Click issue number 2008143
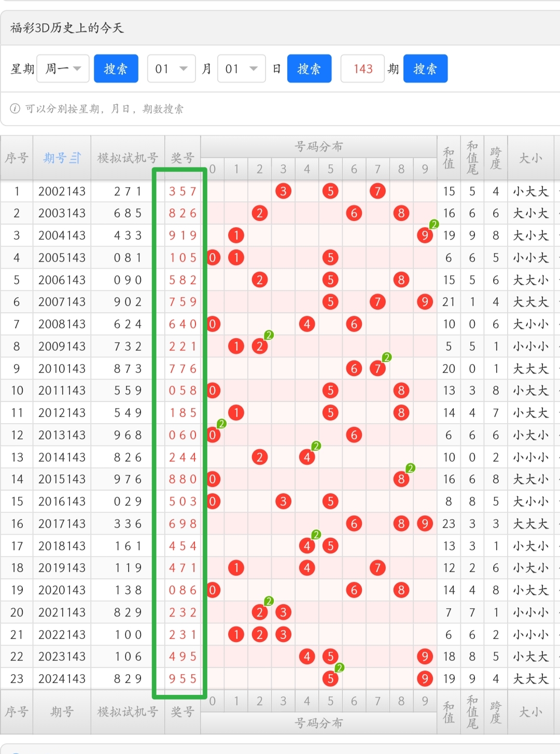The width and height of the screenshot is (560, 754). click(62, 324)
